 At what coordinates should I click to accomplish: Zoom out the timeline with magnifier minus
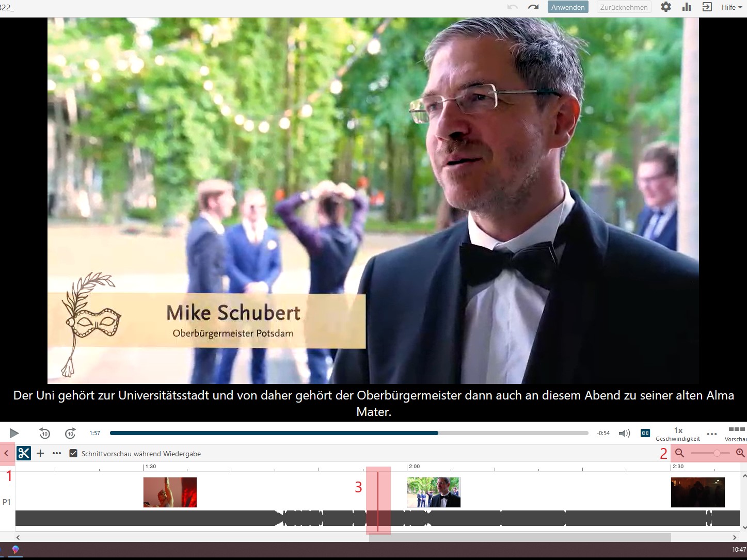[x=680, y=453]
